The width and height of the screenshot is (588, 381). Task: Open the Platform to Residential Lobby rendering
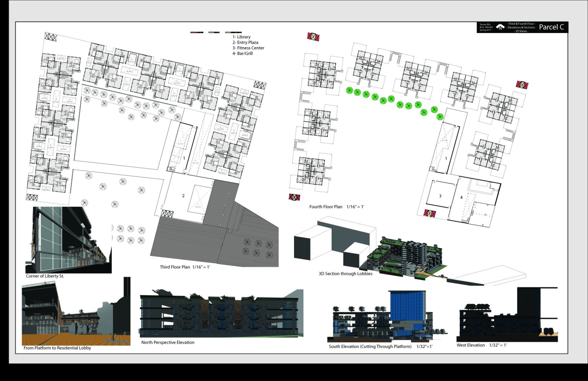76,311
